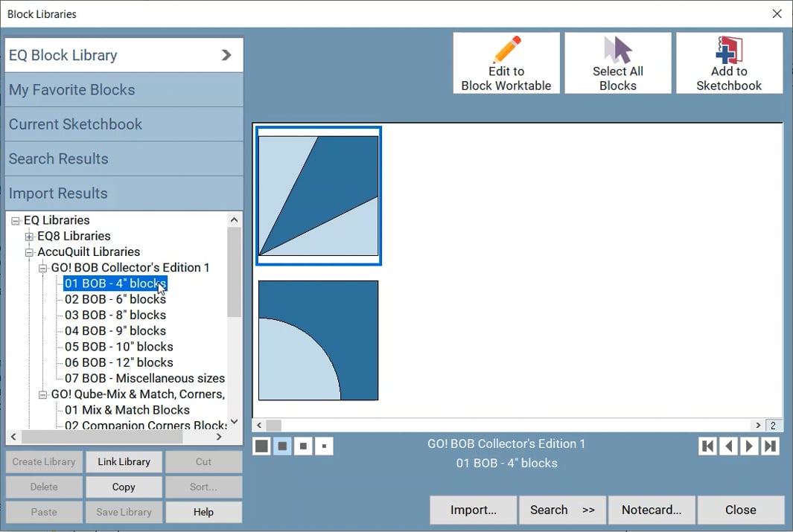
Task: Click the Link Library button
Action: point(124,462)
